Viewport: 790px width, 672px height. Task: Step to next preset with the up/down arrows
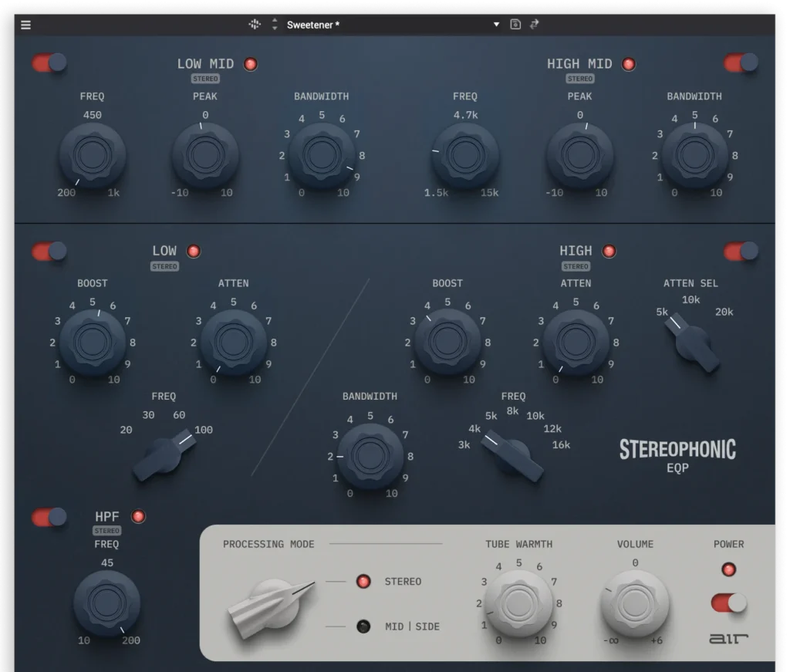point(275,24)
